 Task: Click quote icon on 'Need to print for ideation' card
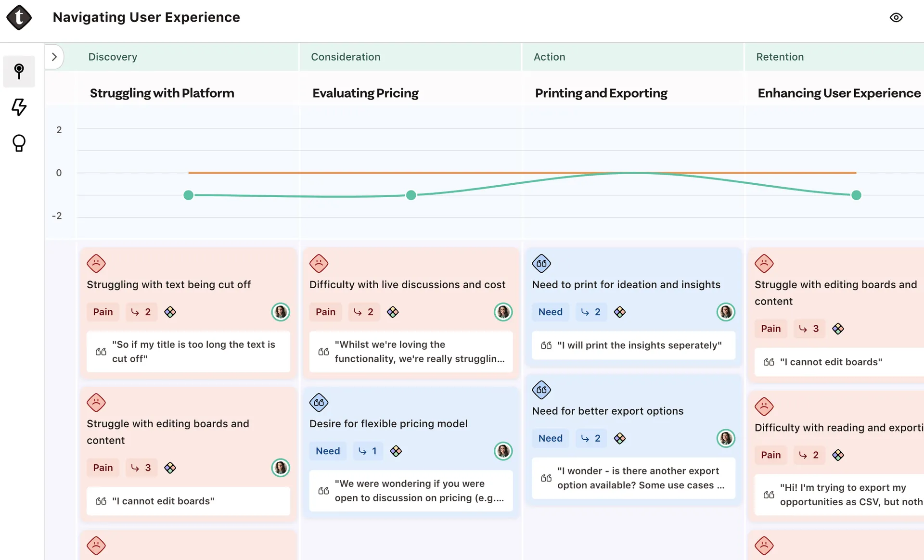tap(541, 264)
